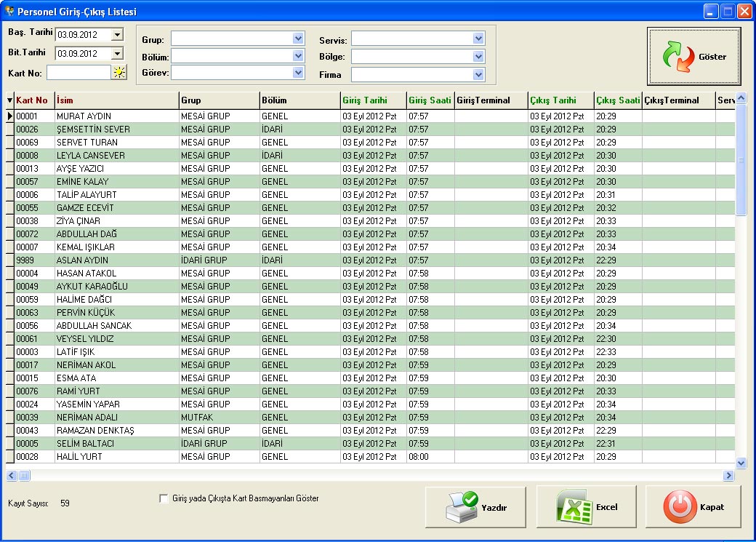Viewport: 756px width, 542px height.
Task: Sort by the İsim column header
Action: [x=116, y=100]
